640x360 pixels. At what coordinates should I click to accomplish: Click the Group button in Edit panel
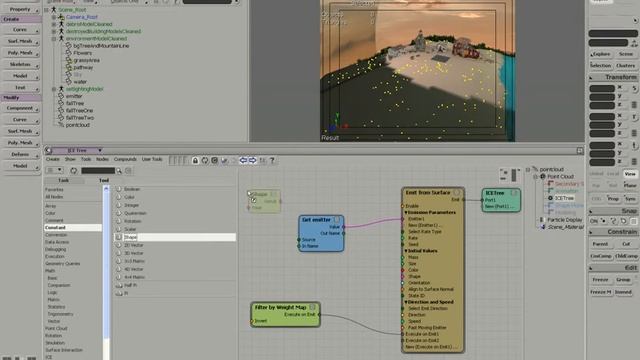point(623,280)
